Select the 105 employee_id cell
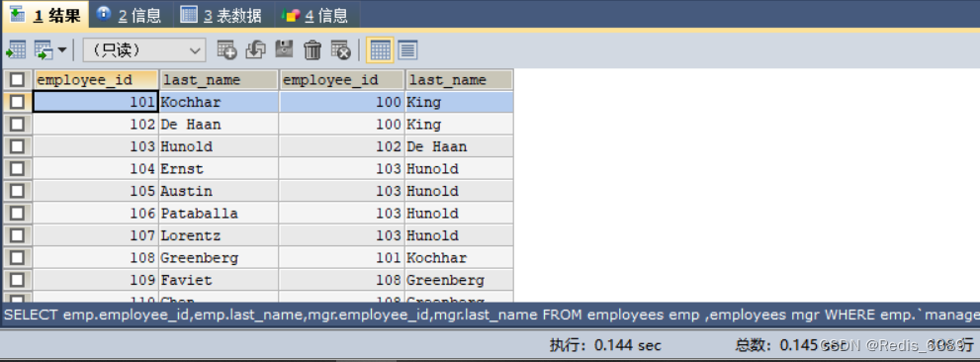Image resolution: width=980 pixels, height=362 pixels. pos(95,191)
